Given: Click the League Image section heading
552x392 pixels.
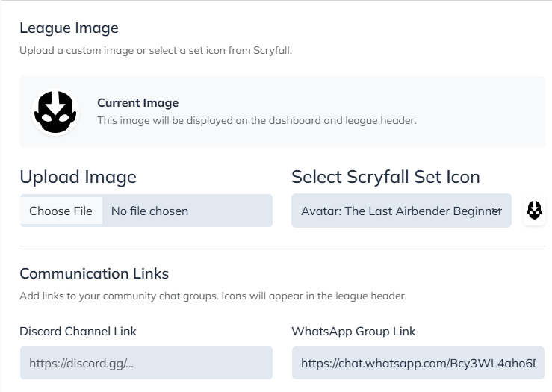Looking at the screenshot, I should 69,28.
